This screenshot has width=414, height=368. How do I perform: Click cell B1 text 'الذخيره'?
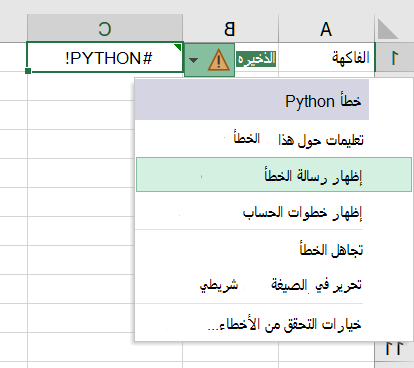[x=256, y=59]
